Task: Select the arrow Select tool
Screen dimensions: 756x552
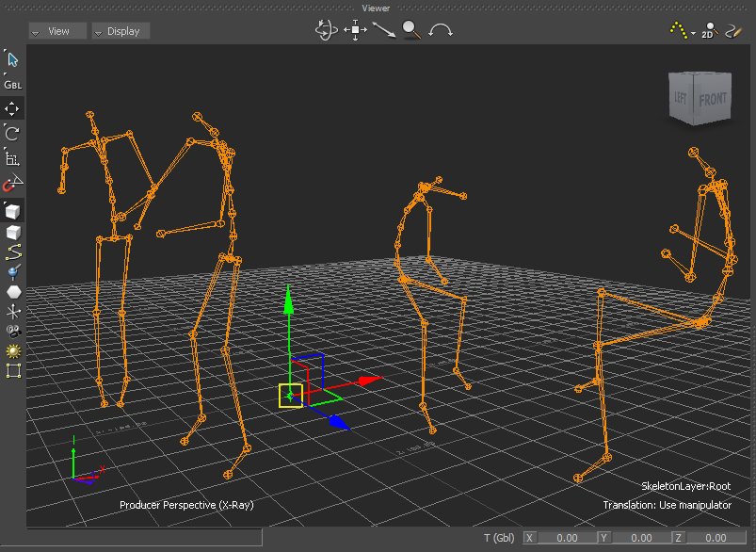Action: 13,59
